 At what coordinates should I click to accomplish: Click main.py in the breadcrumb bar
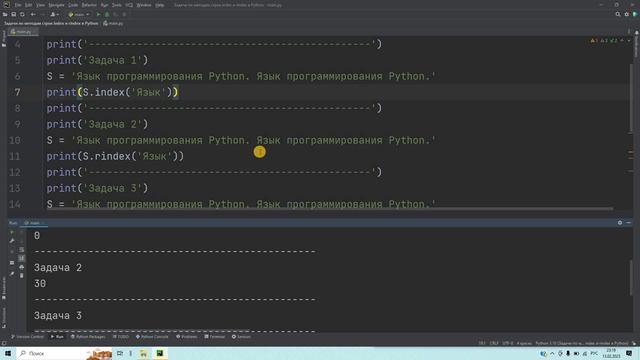click(113, 23)
